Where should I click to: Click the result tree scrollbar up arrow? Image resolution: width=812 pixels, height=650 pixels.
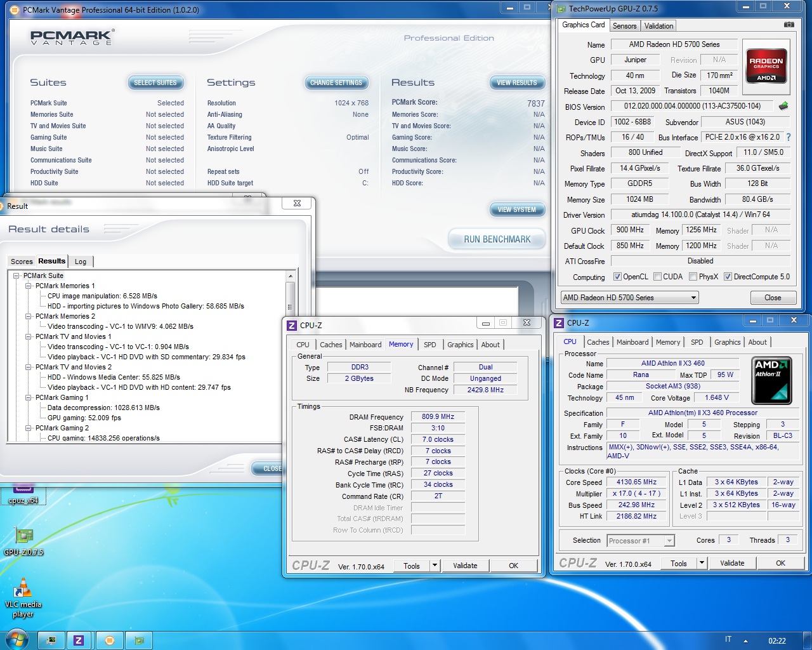pyautogui.click(x=291, y=276)
